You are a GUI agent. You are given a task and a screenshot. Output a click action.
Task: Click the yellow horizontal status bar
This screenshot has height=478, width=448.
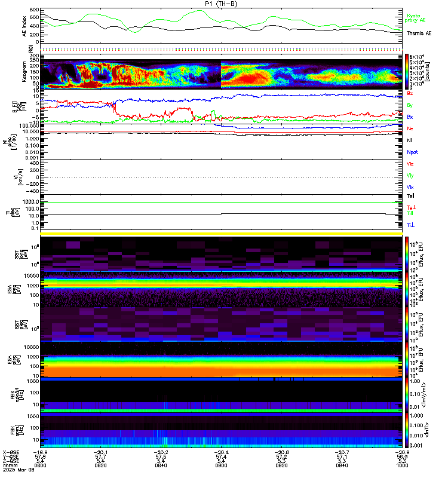(221, 234)
